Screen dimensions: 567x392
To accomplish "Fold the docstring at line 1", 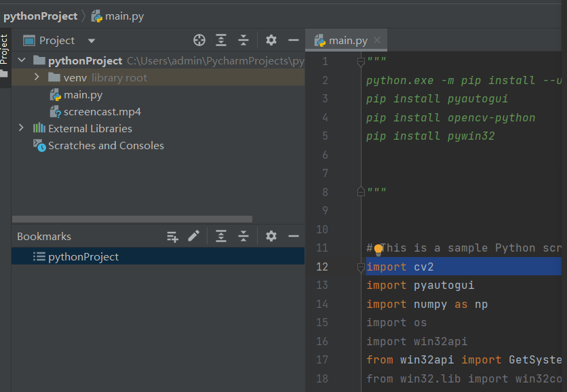I will point(361,62).
